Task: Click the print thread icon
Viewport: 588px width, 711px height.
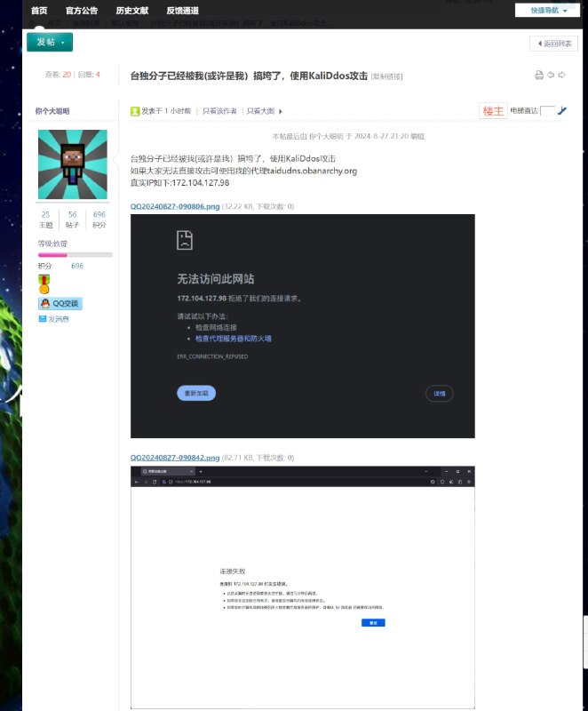Action: tap(538, 75)
